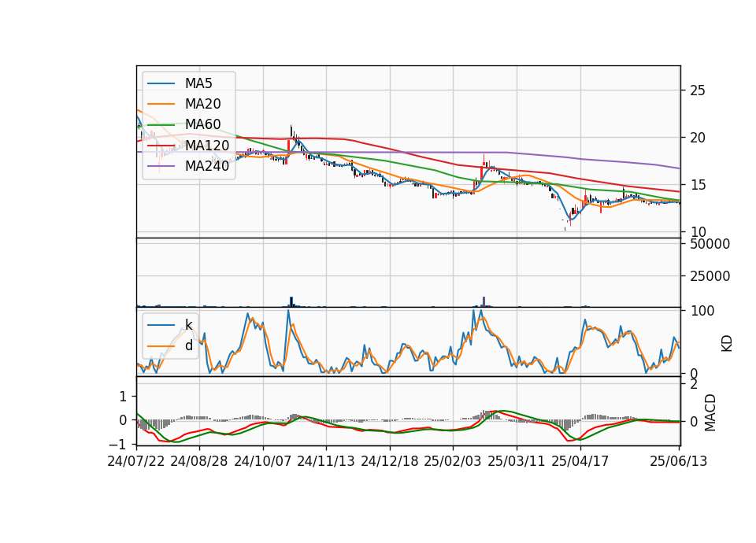This screenshot has height=543, width=756.
Task: Click the MA5 legend label
Action: (x=198, y=83)
